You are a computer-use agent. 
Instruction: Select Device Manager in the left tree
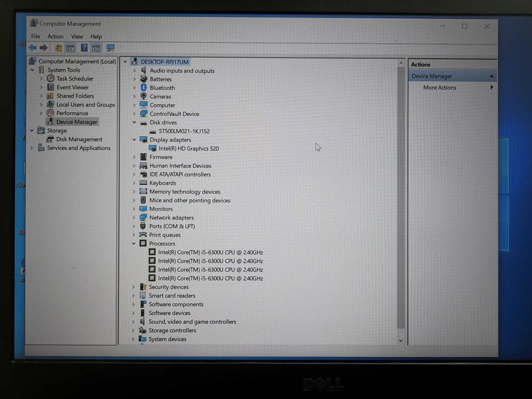[x=76, y=122]
